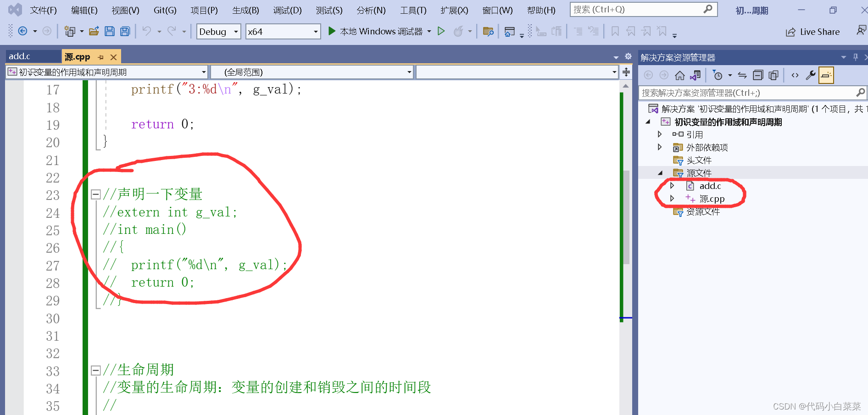Collapse the code region at line 23
Image resolution: width=868 pixels, height=415 pixels.
[x=96, y=194]
